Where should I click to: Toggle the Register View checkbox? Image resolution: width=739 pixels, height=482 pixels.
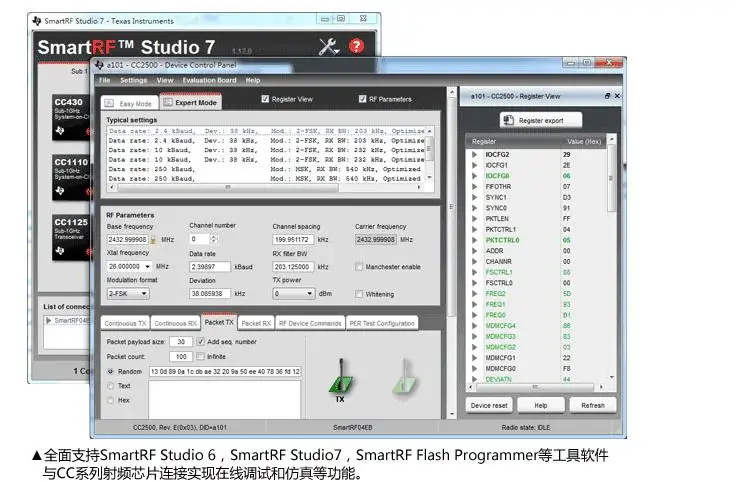(265, 99)
